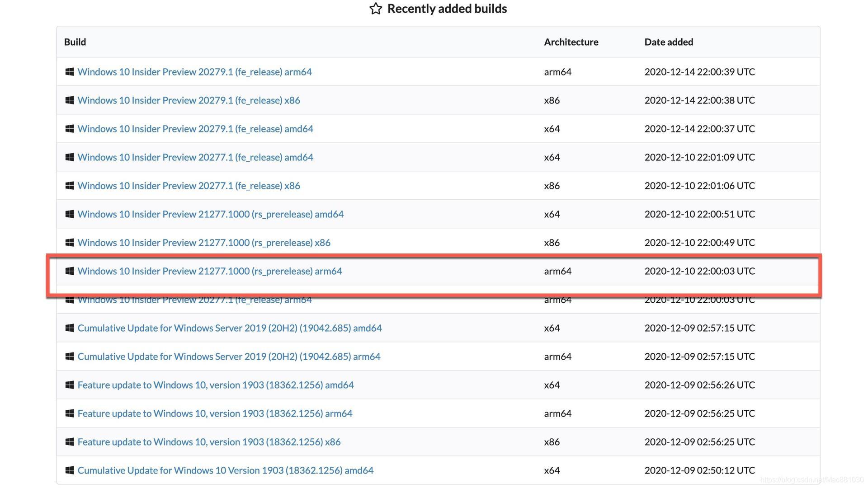Open Insider Preview 21277.1000 rs_prerelease amd64 link
This screenshot has width=868, height=488.
click(210, 214)
